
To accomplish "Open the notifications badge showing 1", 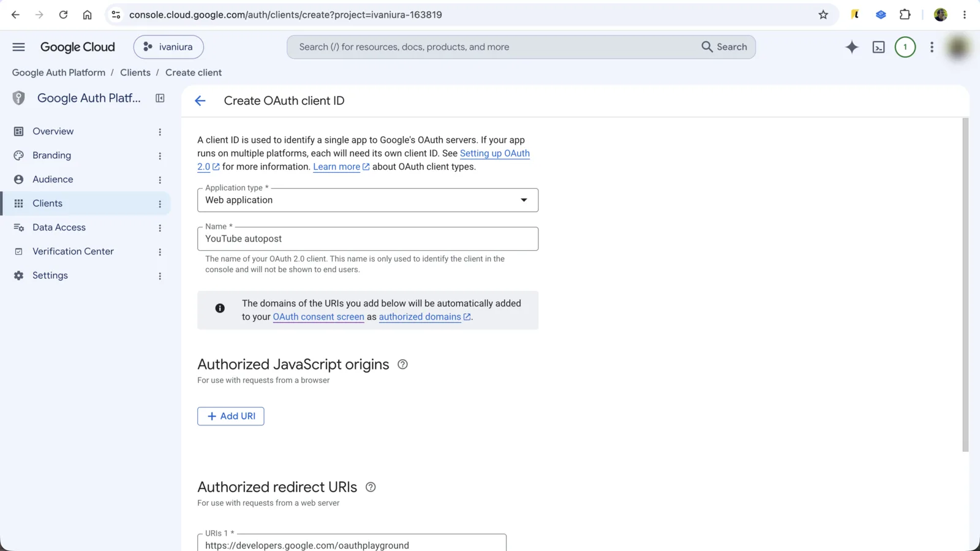I will coord(905,47).
